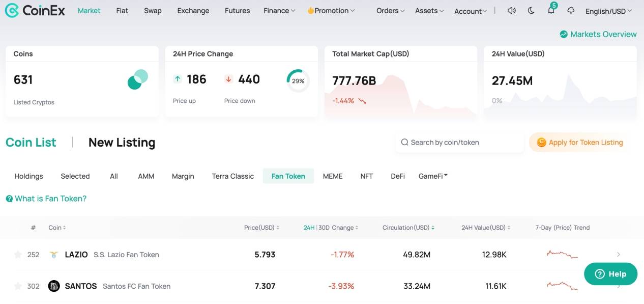Open Markets Overview link
This screenshot has height=304, width=644.
pos(598,34)
